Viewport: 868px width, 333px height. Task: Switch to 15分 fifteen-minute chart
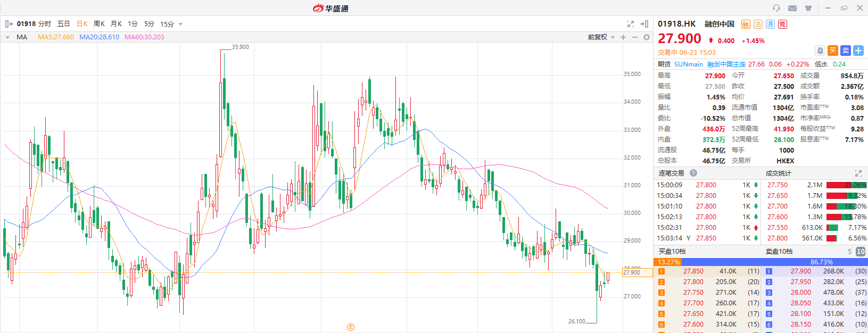pos(167,24)
